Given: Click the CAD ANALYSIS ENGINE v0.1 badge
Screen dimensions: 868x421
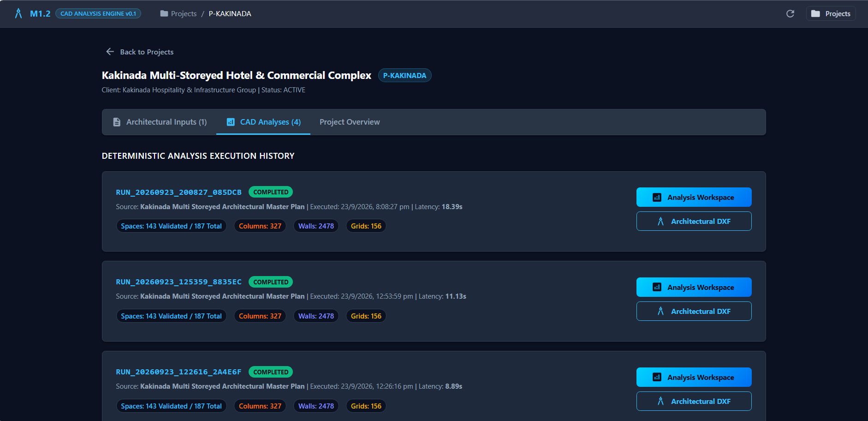Looking at the screenshot, I should click(x=98, y=13).
